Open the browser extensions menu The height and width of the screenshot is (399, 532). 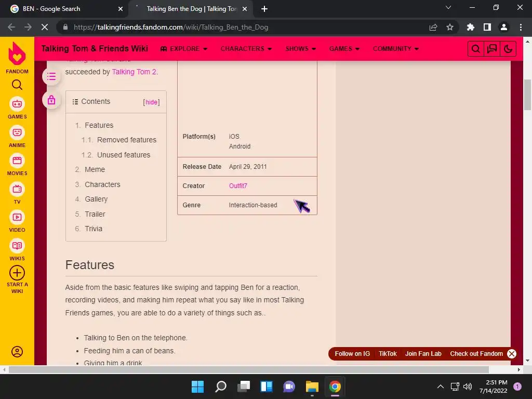pyautogui.click(x=471, y=27)
